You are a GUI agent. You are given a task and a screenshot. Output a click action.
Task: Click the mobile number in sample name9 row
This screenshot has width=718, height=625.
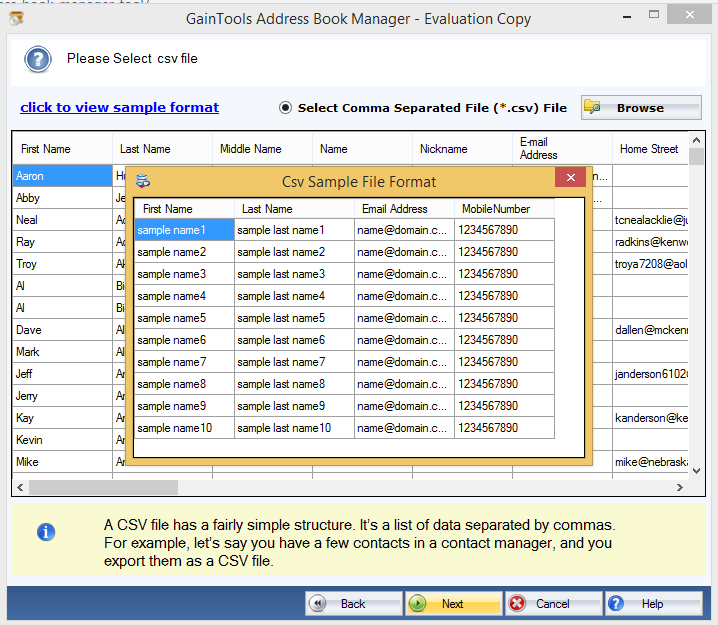[504, 406]
